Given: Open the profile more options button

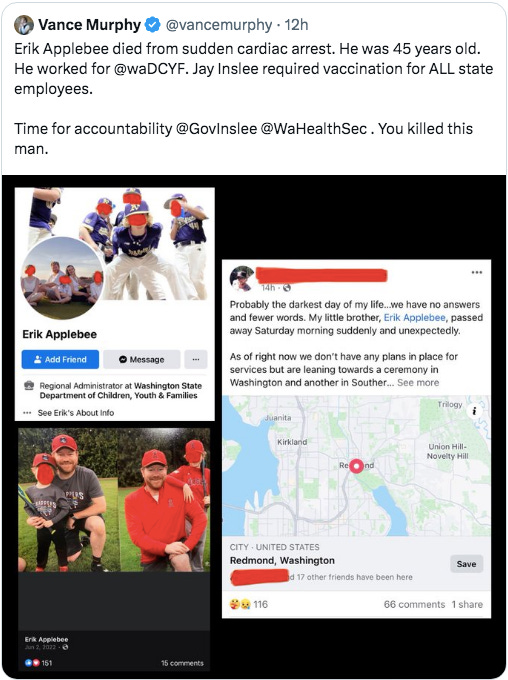Looking at the screenshot, I should pos(196,360).
